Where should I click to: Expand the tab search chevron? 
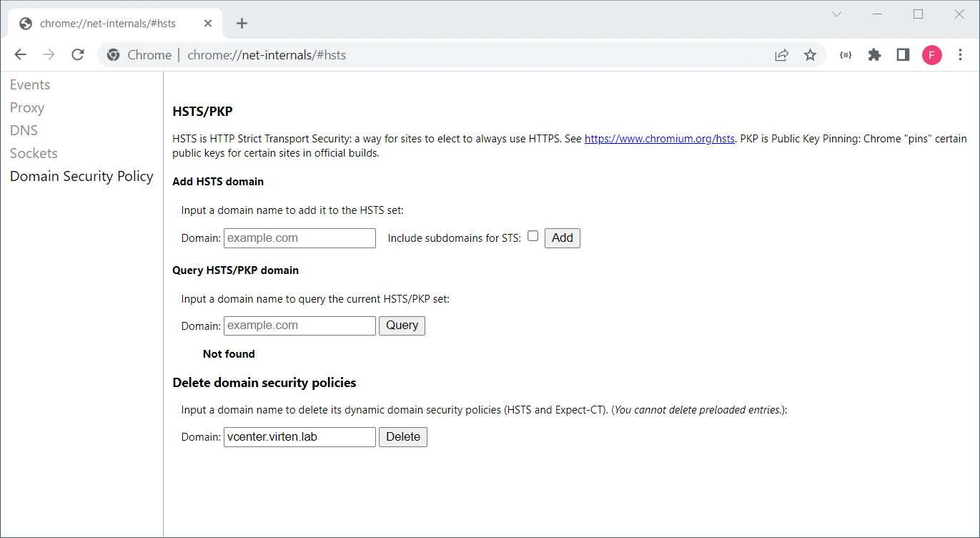(x=836, y=14)
